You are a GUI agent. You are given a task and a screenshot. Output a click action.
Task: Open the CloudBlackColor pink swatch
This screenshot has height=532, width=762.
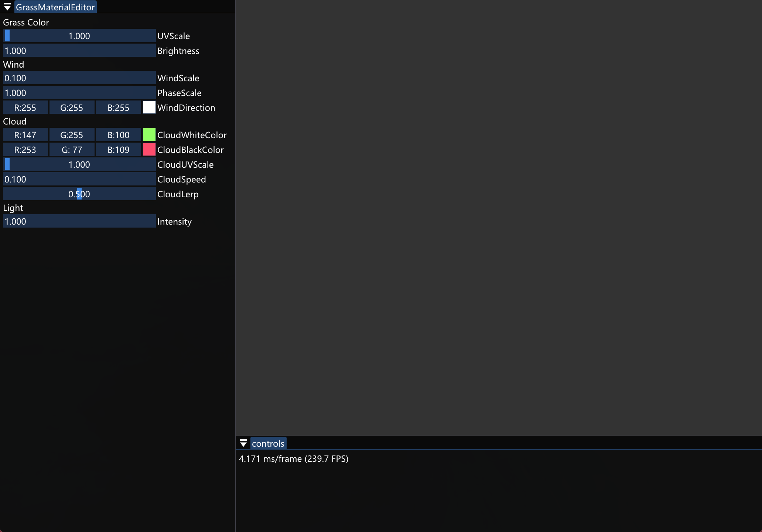point(148,149)
